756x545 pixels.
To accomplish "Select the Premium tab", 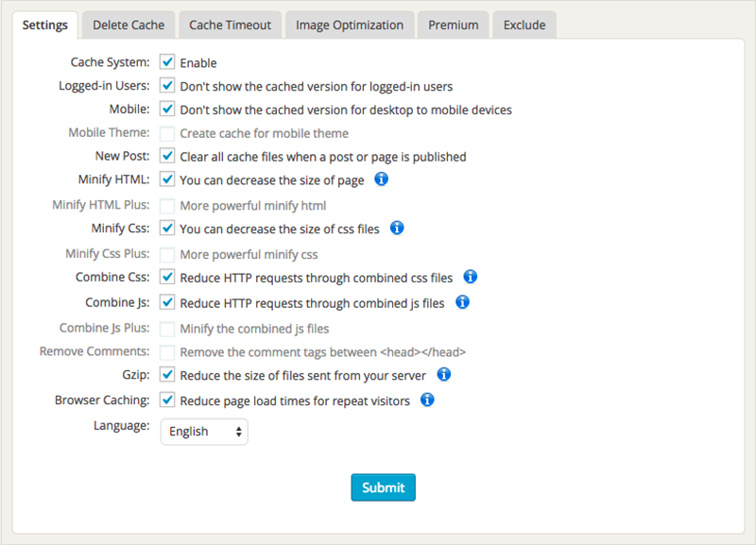I will [453, 25].
